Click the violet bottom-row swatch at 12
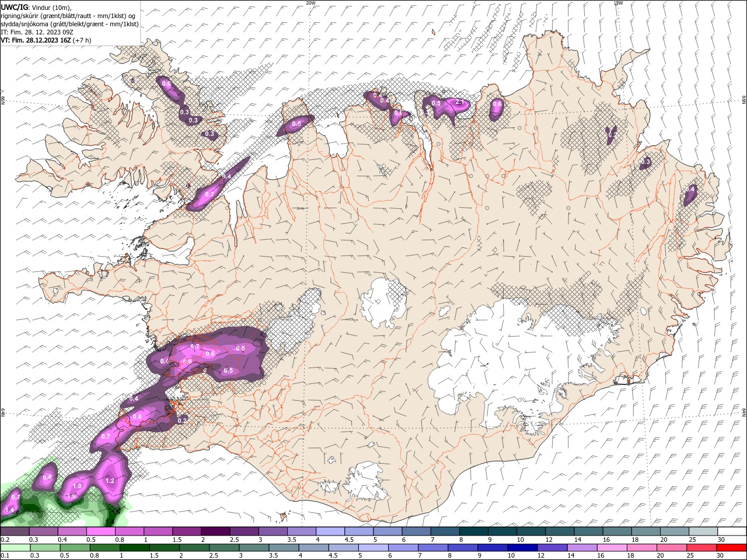Viewport: 747px width, 560px height. point(552,548)
